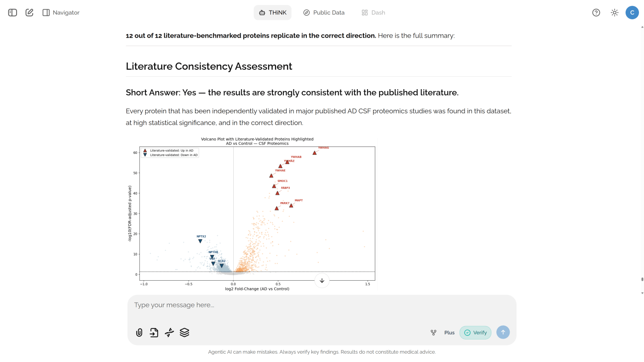
Task: Select the branching workflow icon
Action: (x=169, y=332)
